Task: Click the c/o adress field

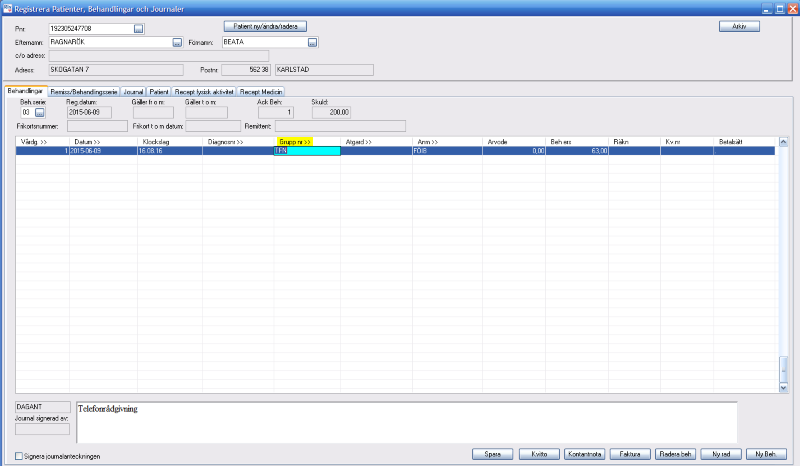Action: [x=159, y=56]
